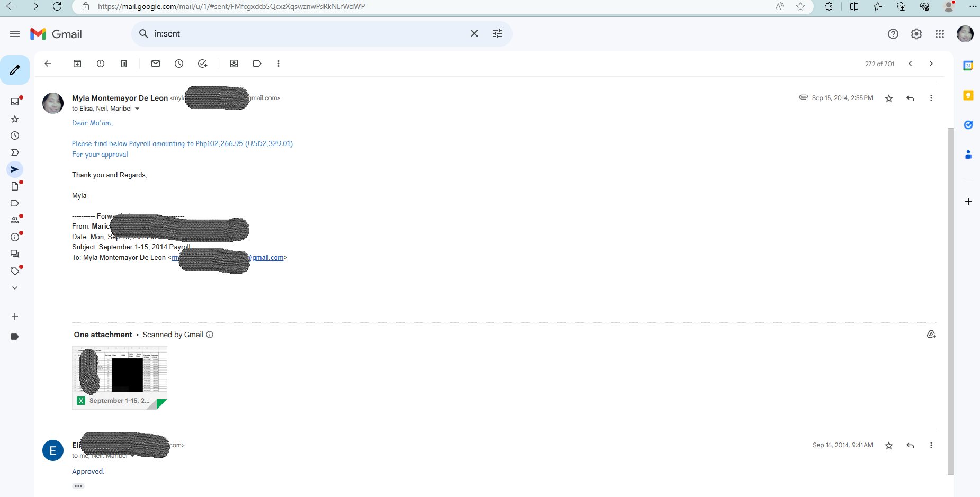Screen dimensions: 980x497
Task: Open the Important folder in the sidebar
Action: [15, 152]
